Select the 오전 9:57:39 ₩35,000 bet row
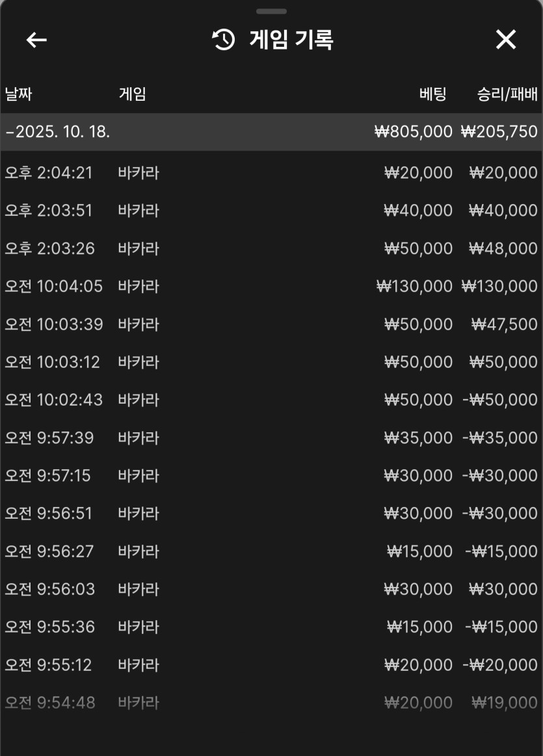The height and width of the screenshot is (756, 543). point(272,437)
